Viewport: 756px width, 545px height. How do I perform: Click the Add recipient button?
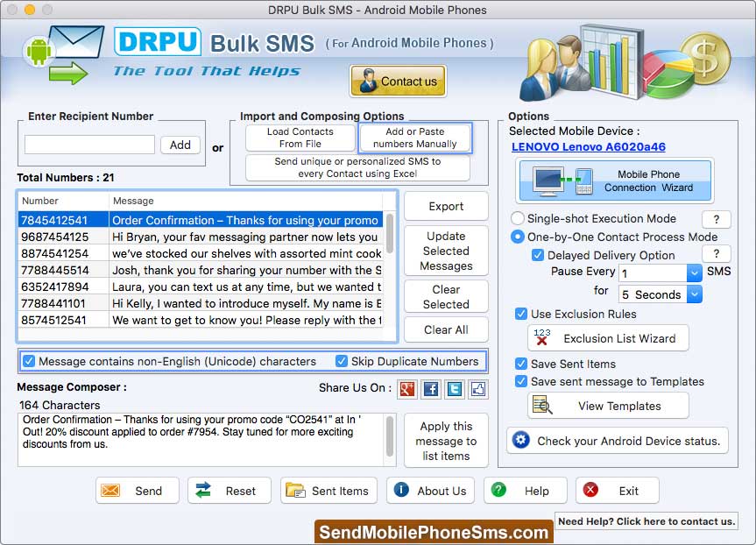[180, 145]
